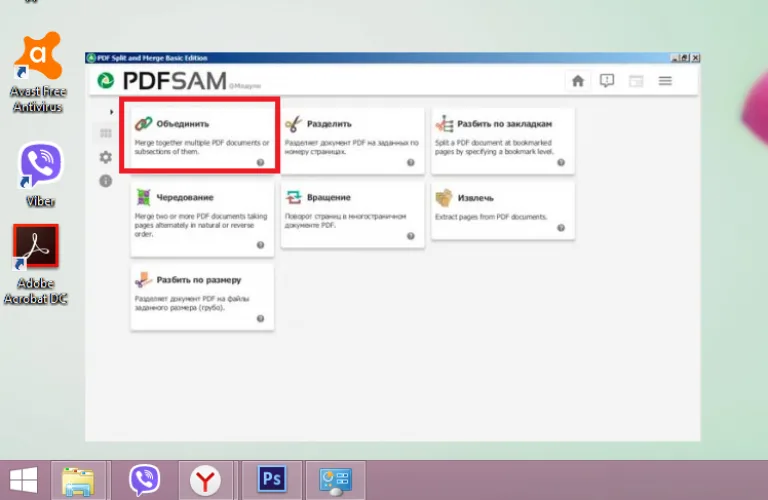Open Adobe Acrobat DC desktop shortcut
768x500 pixels.
pos(36,264)
